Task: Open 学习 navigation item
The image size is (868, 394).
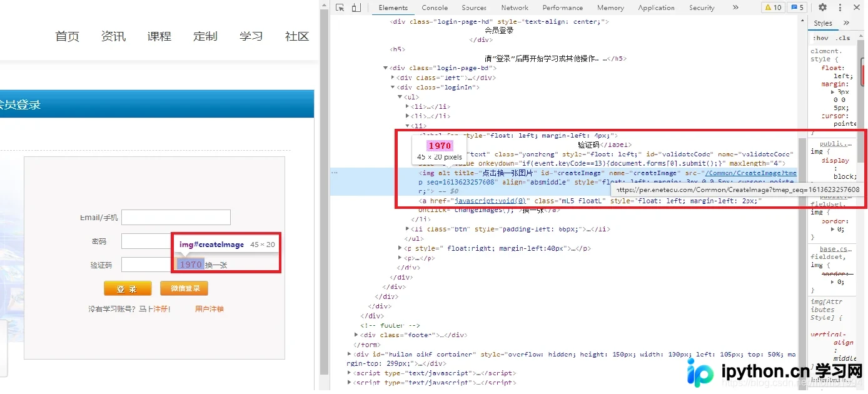Action: point(251,36)
